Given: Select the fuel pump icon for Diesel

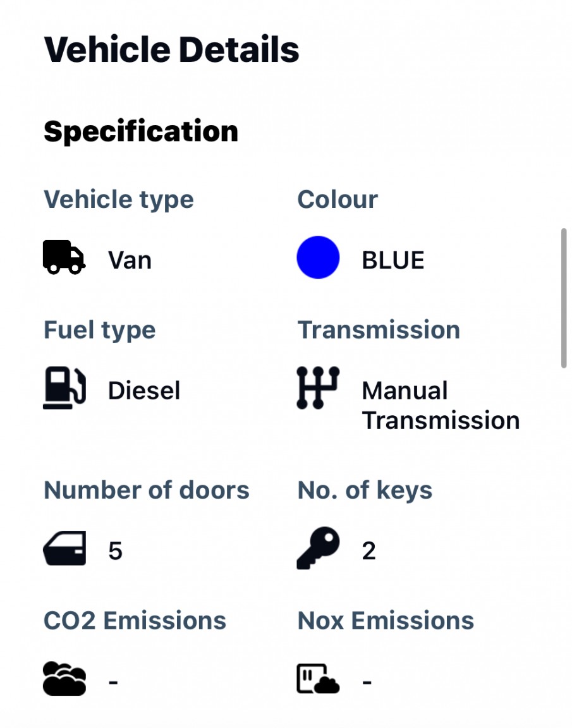Looking at the screenshot, I should (x=64, y=387).
